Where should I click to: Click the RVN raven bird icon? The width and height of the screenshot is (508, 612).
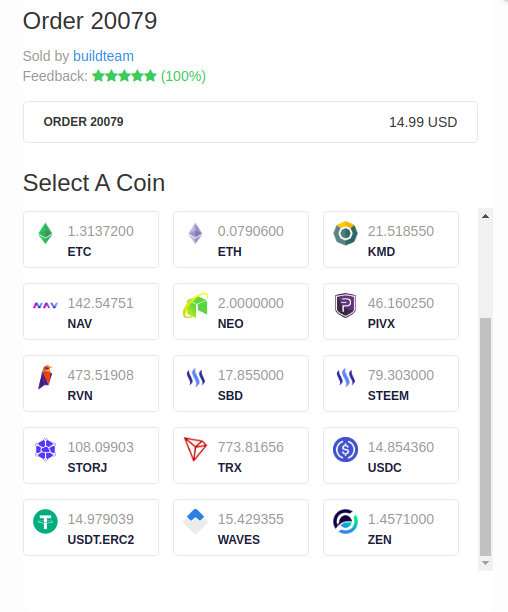(45, 377)
